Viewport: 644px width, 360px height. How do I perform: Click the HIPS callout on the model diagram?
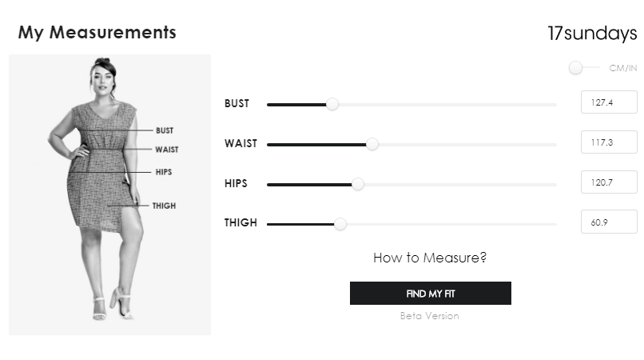coord(164,172)
